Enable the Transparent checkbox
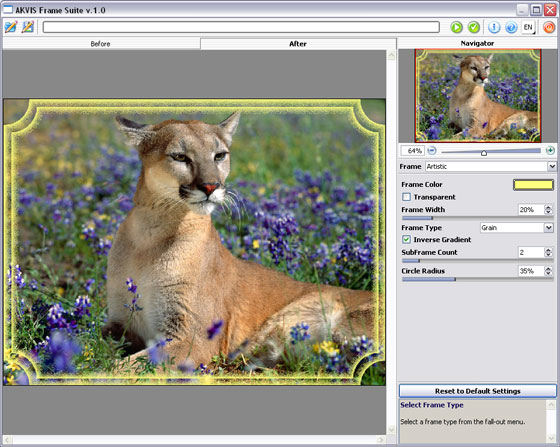560x447 pixels. pos(406,197)
